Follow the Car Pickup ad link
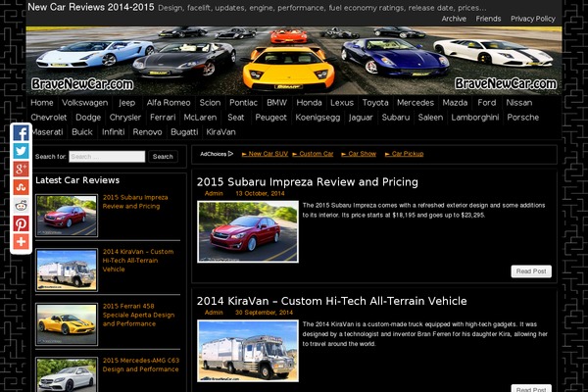588x392 pixels. coord(404,154)
